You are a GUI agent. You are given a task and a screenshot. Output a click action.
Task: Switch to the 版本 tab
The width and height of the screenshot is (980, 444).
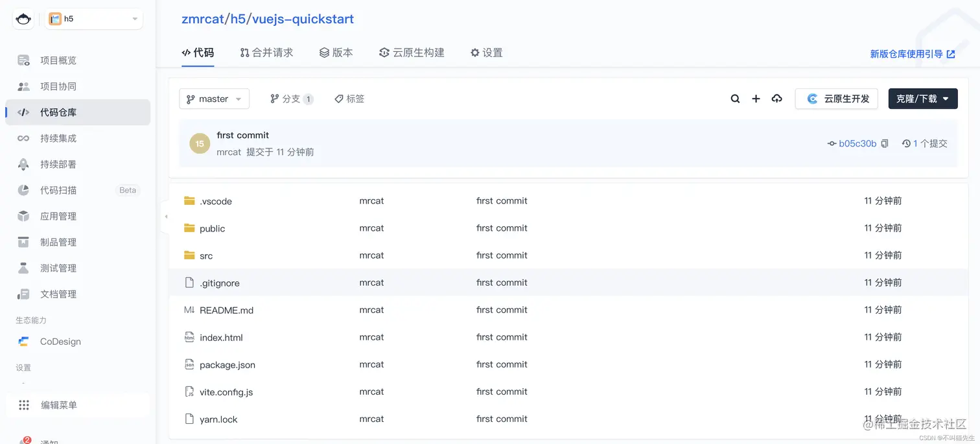pos(336,53)
